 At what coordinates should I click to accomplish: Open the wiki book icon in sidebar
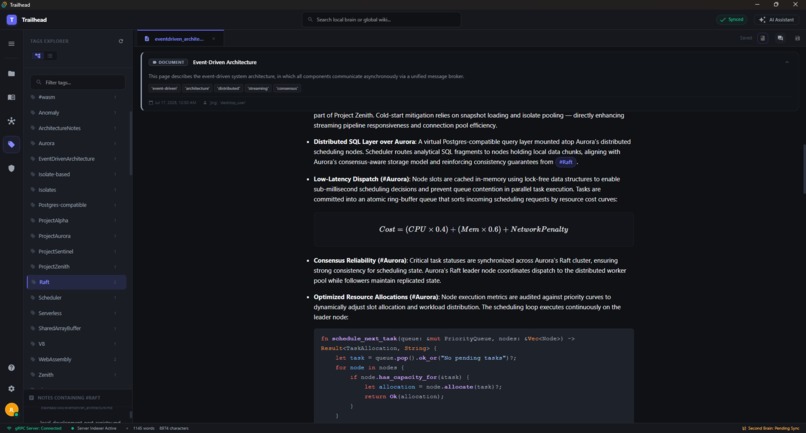(x=11, y=97)
